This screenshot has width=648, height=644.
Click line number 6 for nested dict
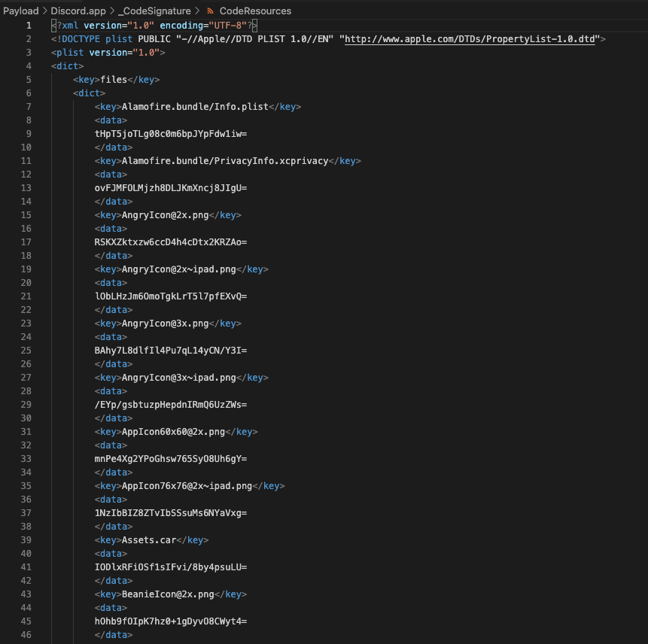pyautogui.click(x=29, y=93)
